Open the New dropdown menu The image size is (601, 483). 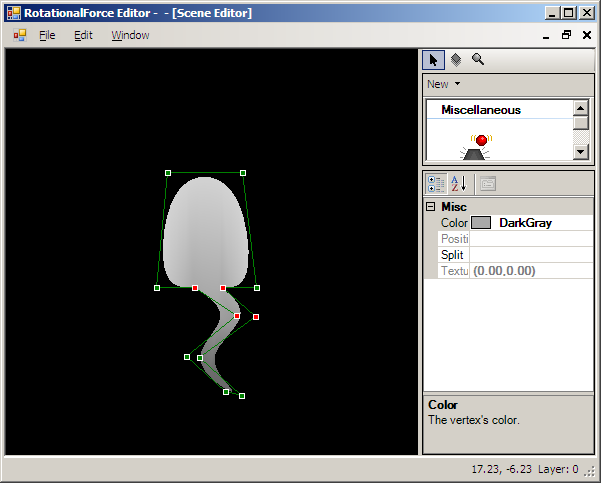[x=443, y=84]
